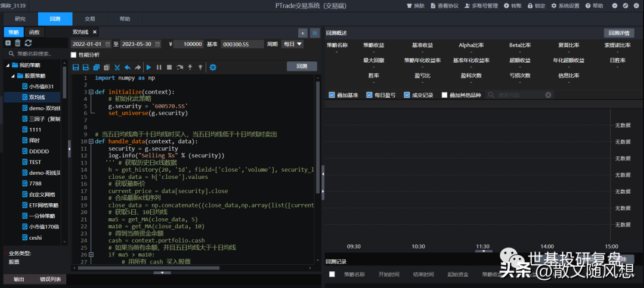Pause execution with the pause icon
This screenshot has height=288, width=644.
pyautogui.click(x=159, y=67)
